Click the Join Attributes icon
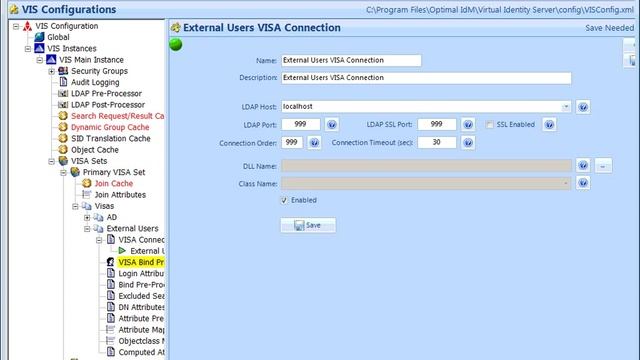 click(x=87, y=195)
